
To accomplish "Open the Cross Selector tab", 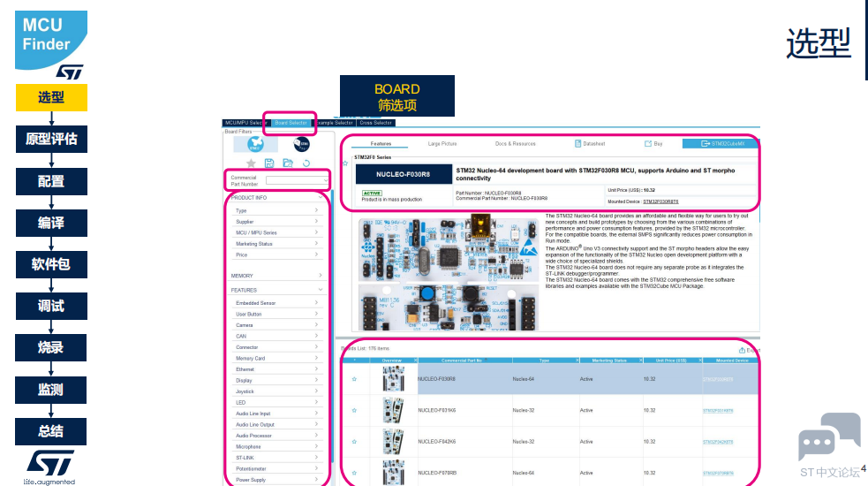I will pos(376,123).
